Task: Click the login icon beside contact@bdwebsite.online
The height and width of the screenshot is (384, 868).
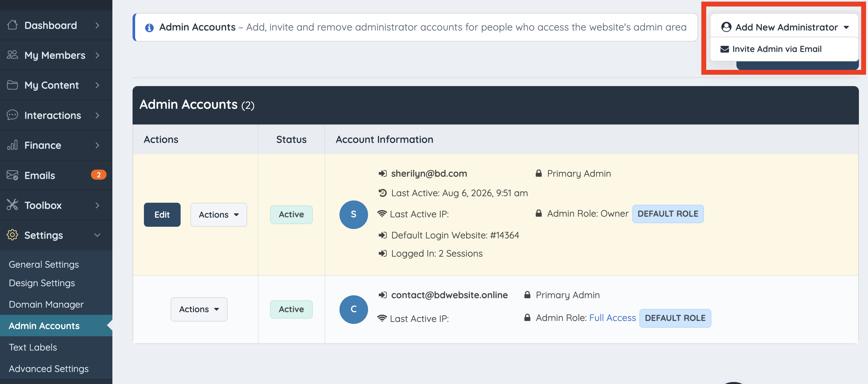Action: 382,295
